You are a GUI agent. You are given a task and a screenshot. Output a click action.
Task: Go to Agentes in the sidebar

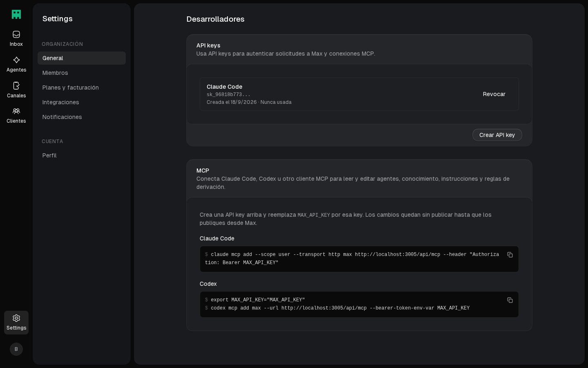click(x=16, y=64)
